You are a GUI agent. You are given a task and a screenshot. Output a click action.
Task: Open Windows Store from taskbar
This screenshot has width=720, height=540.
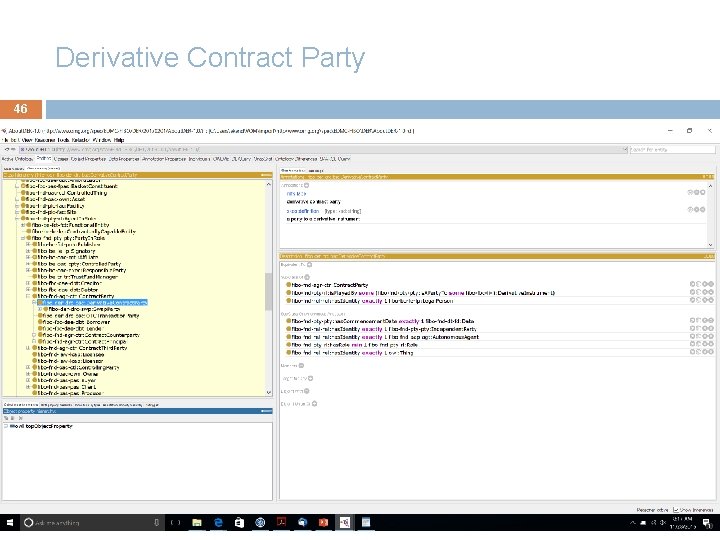(239, 523)
